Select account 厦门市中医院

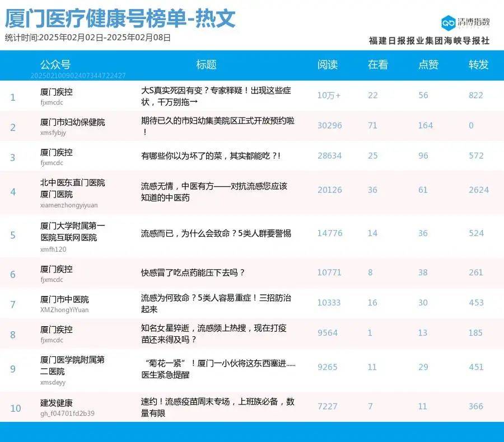coord(64,299)
